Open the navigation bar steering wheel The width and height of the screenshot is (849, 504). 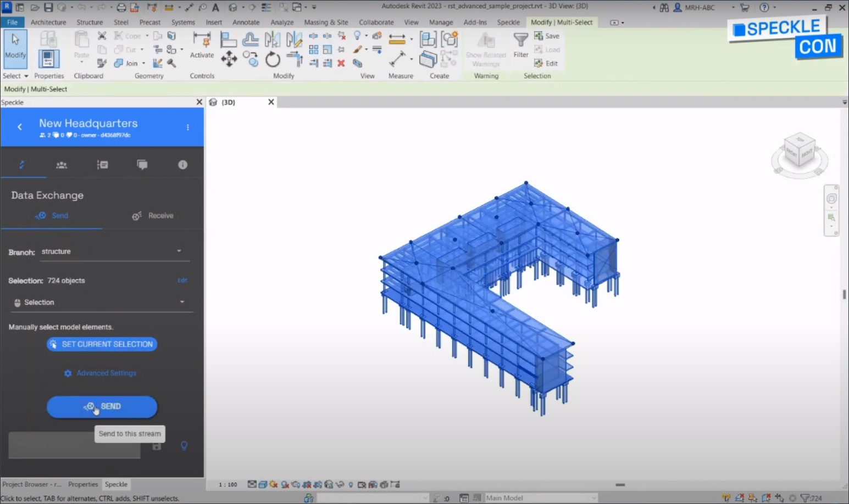pyautogui.click(x=831, y=199)
